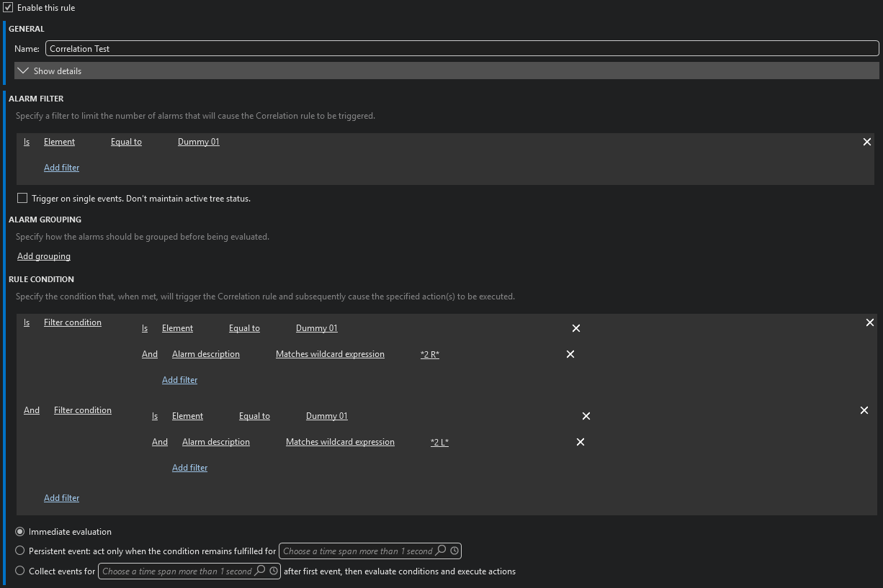Viewport: 883px width, 588px height.
Task: Remove the '*2 R*' alarm description filter
Action: [x=570, y=354]
